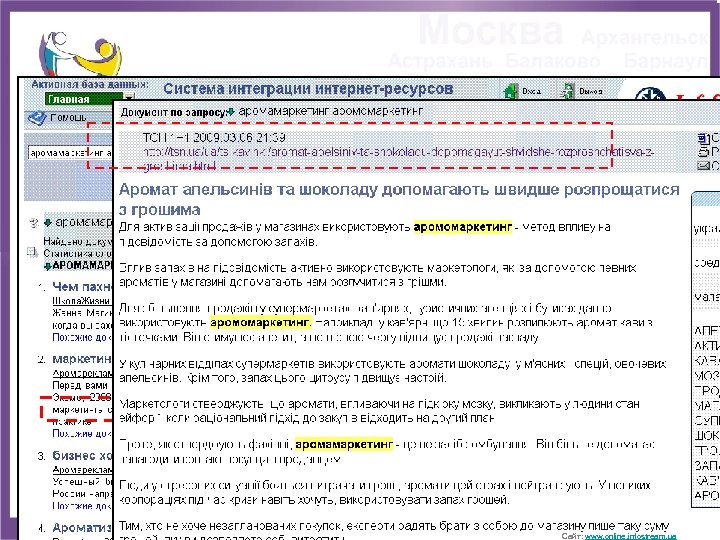Click the Вход entry label
This screenshot has width=720, height=540.
531,91
